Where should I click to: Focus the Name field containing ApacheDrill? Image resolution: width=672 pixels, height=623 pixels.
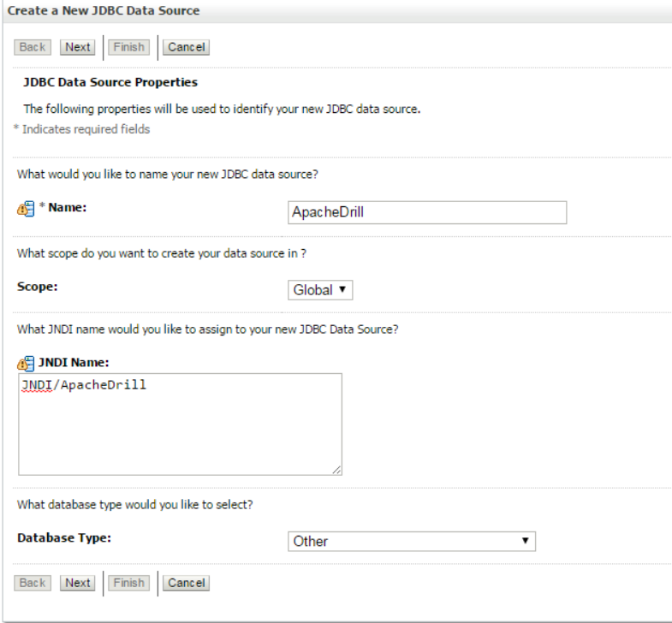click(427, 212)
